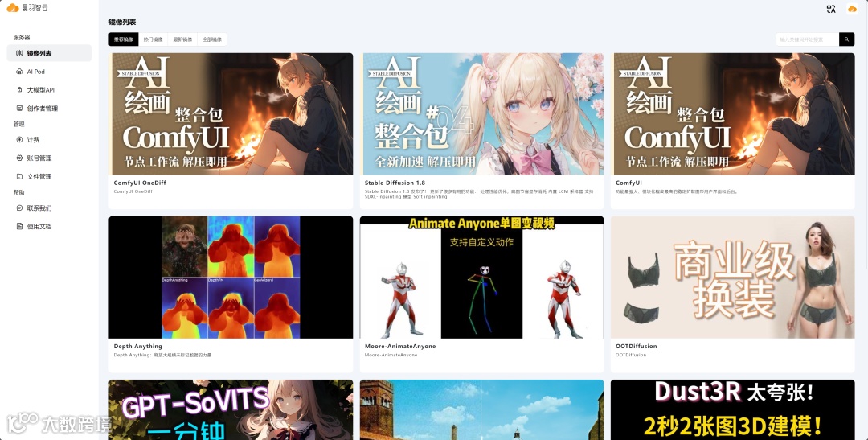Open the Stable Diffusion 1.8 card image
868x440 pixels.
(x=481, y=113)
